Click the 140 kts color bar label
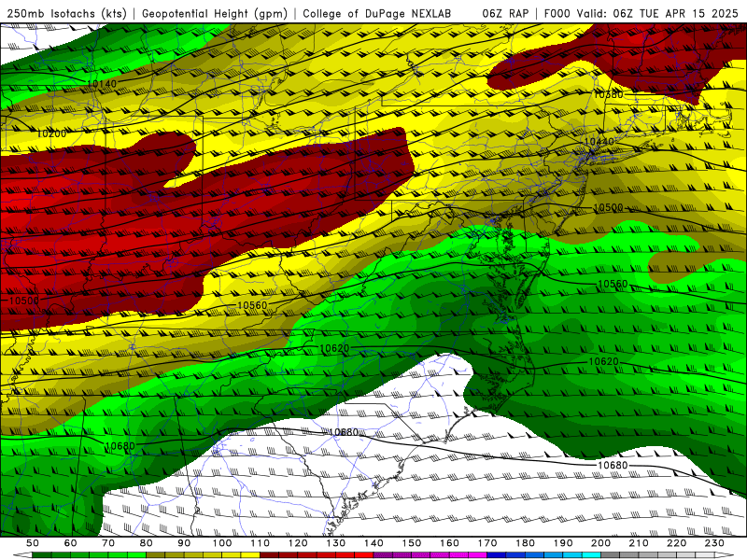 click(x=373, y=543)
